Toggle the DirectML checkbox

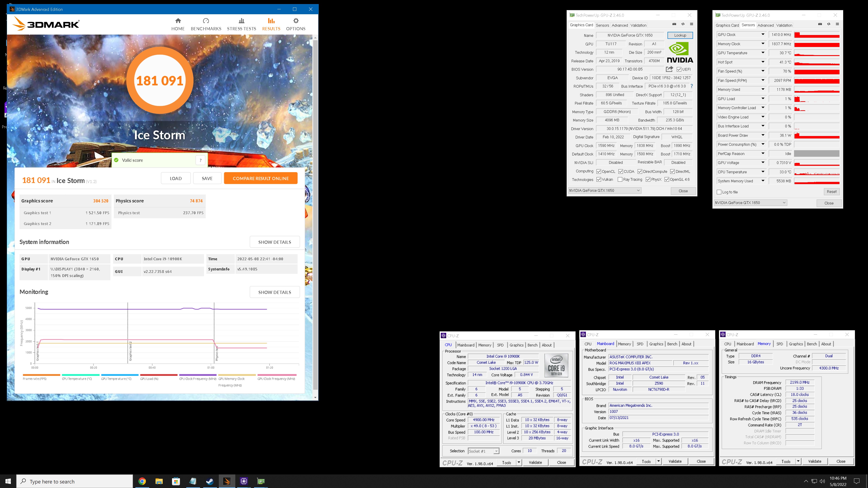click(672, 171)
